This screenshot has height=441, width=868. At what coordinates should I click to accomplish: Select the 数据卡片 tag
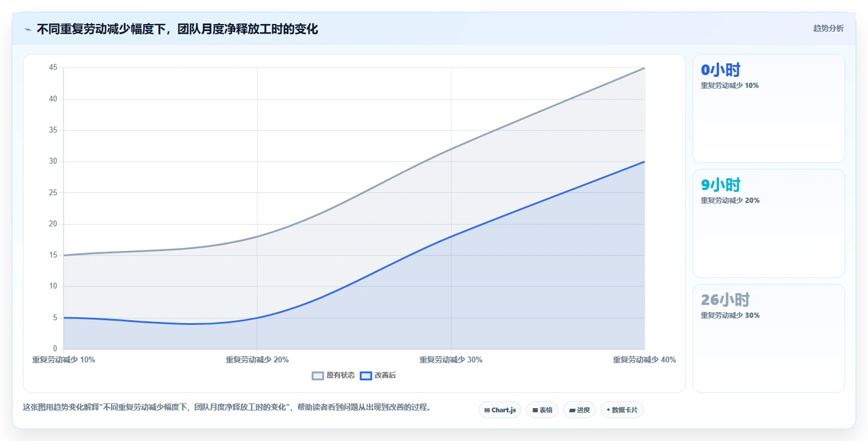(x=622, y=410)
